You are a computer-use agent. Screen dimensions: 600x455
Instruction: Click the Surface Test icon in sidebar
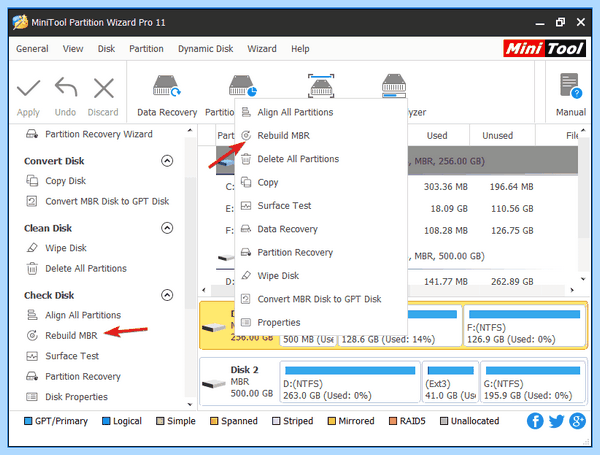(32, 356)
